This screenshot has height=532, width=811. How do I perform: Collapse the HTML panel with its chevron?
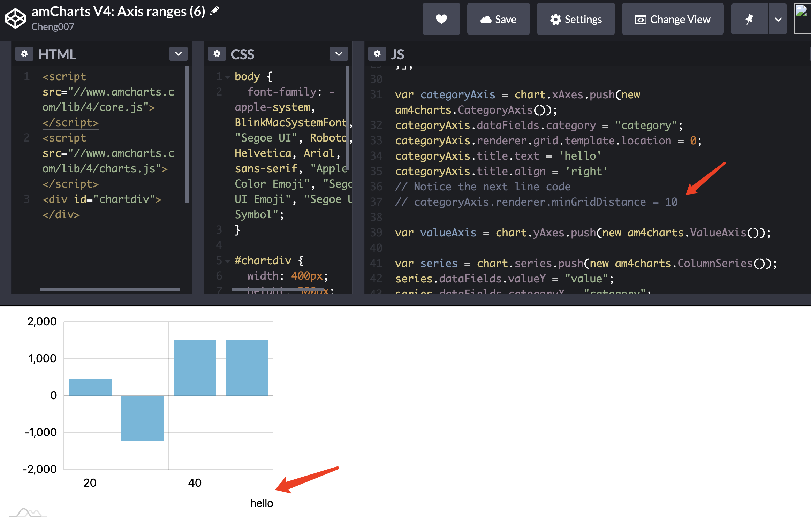pyautogui.click(x=179, y=54)
